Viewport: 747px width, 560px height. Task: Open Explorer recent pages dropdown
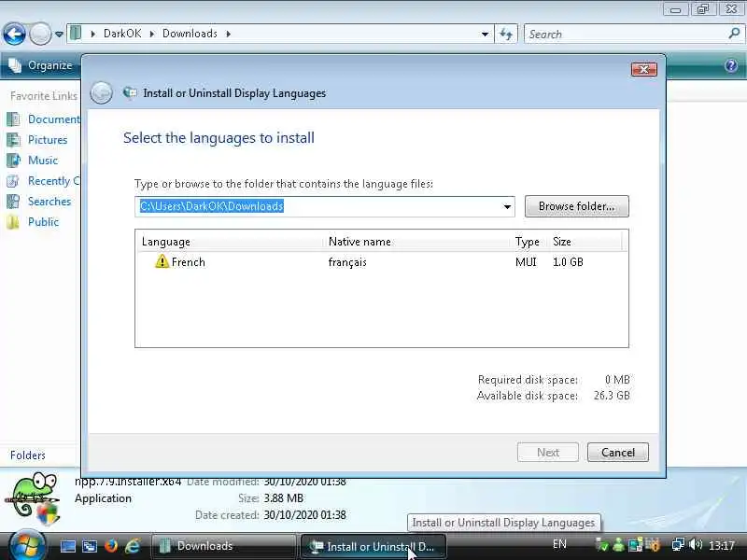point(59,35)
